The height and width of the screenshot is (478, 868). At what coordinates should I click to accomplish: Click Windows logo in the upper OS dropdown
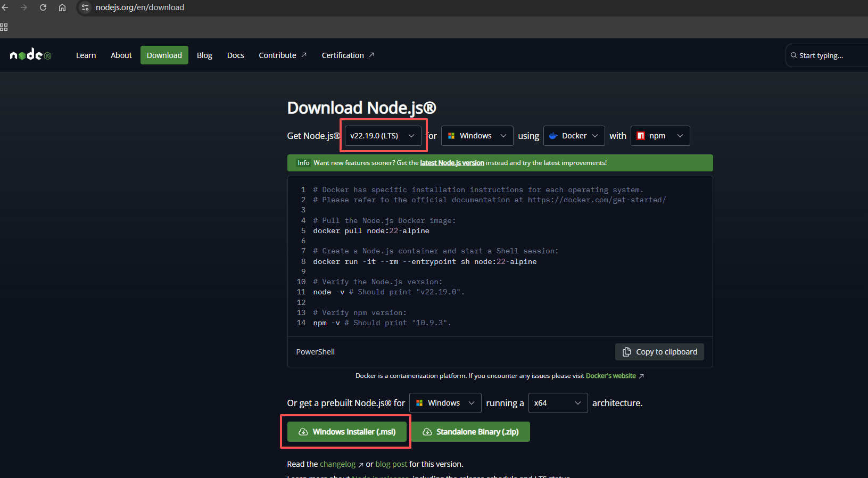pos(451,136)
